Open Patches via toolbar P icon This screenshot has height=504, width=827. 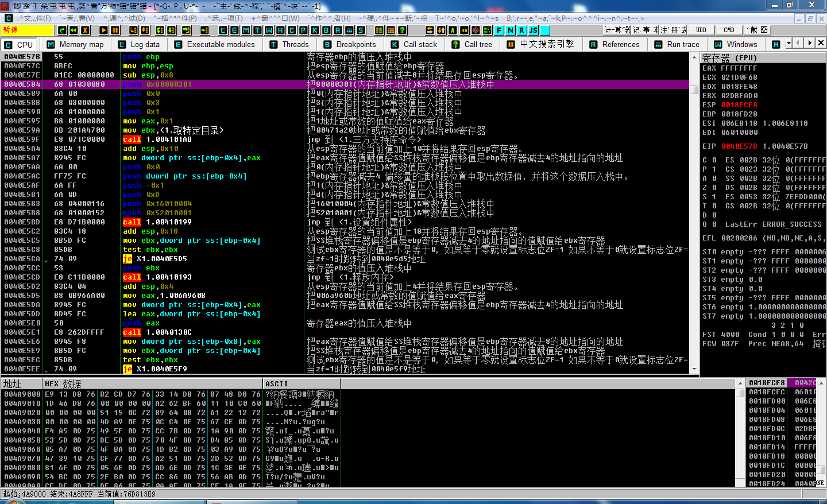point(303,30)
